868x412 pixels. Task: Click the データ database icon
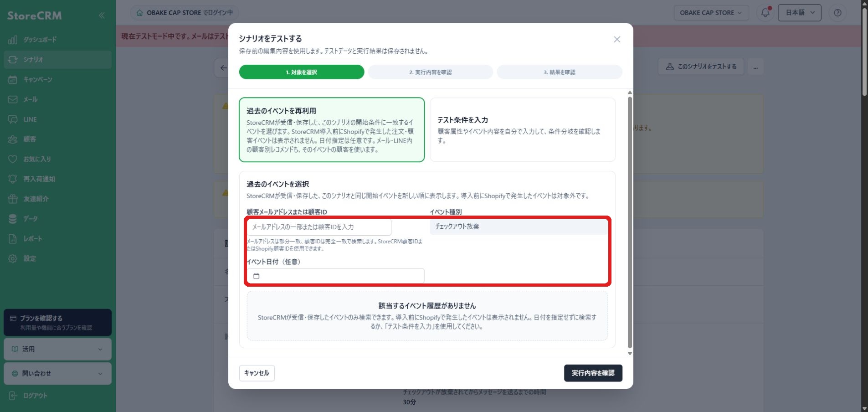13,219
